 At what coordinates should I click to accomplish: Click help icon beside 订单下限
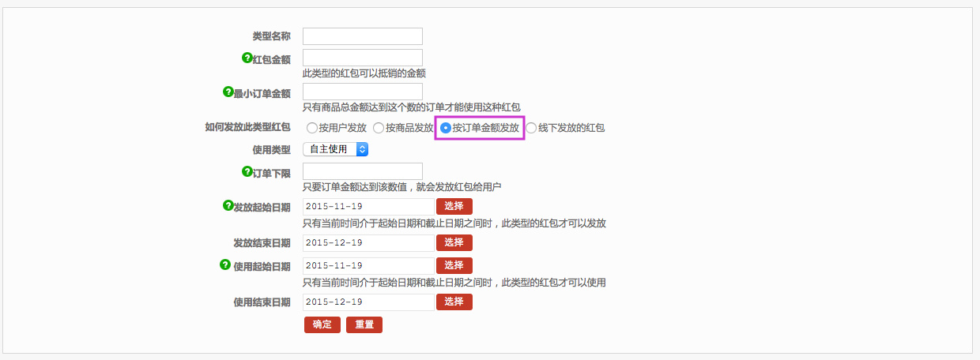coord(247,171)
